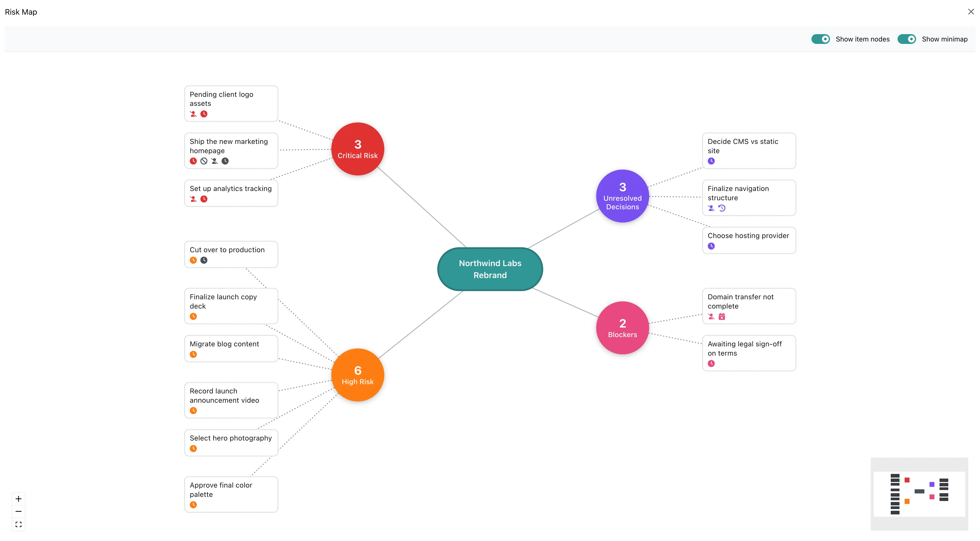The width and height of the screenshot is (980, 541).
Task: Click calendar-x icon on Domain transfer not complete
Action: (722, 317)
